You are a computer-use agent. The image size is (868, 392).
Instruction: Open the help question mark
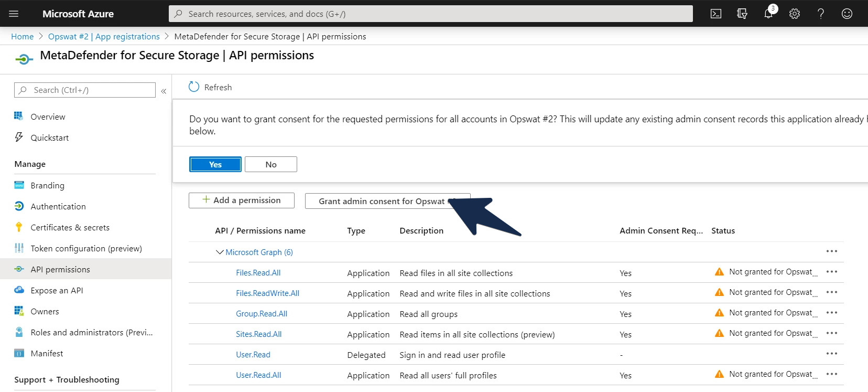(821, 14)
